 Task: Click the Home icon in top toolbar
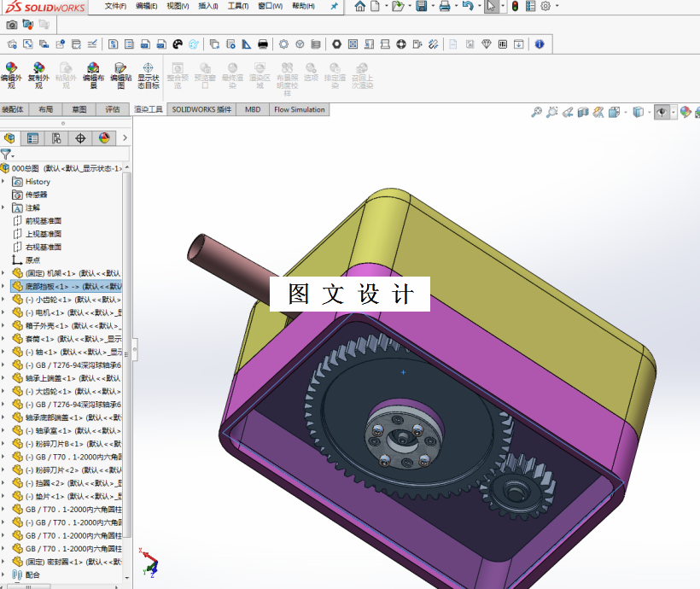click(x=359, y=6)
